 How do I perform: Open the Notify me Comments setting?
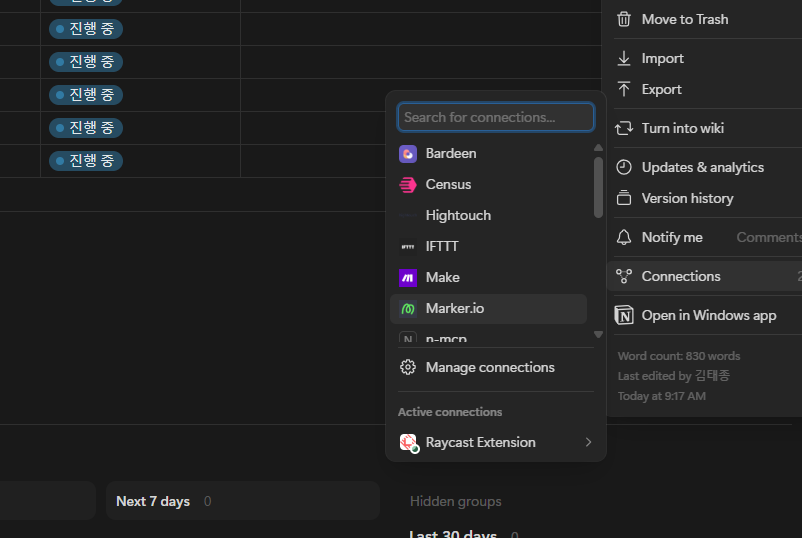pos(705,237)
